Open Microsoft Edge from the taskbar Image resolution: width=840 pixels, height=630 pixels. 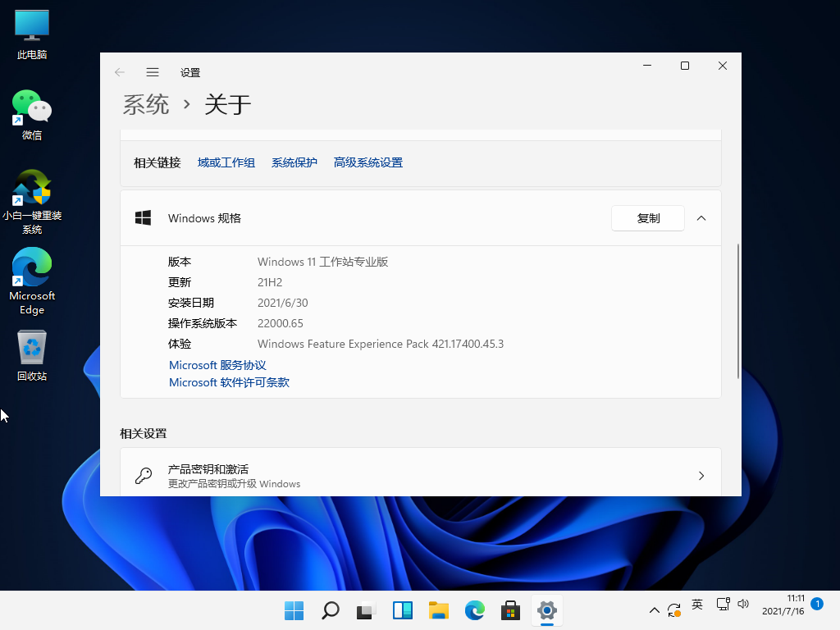474,610
